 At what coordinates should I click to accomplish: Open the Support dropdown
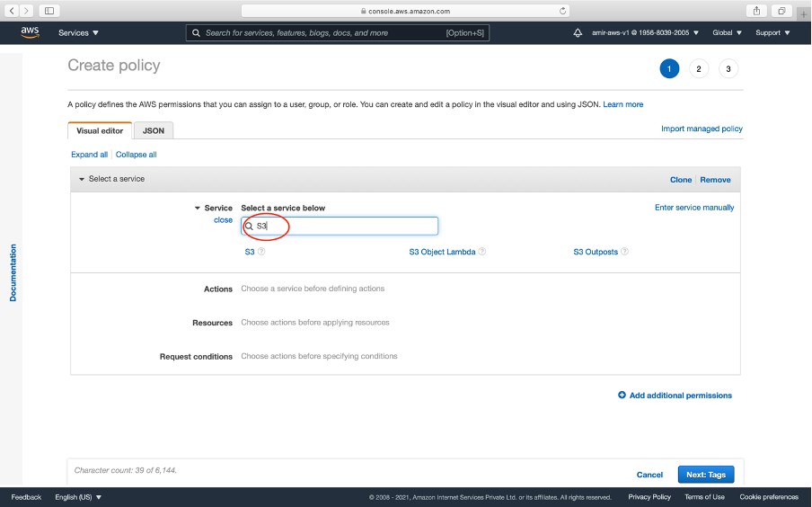point(772,32)
